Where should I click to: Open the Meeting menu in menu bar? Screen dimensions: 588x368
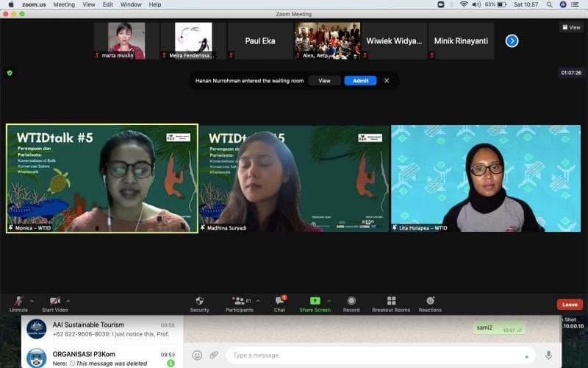pyautogui.click(x=64, y=4)
